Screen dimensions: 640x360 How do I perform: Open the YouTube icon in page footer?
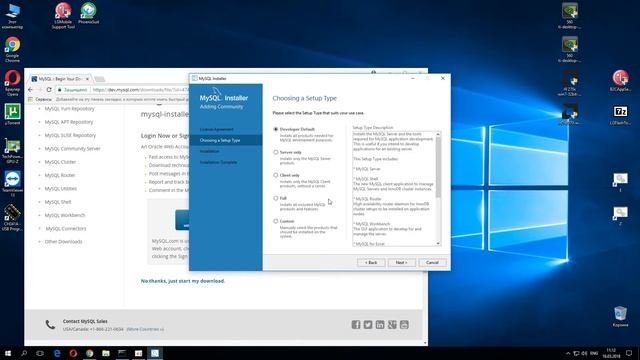tap(404, 324)
